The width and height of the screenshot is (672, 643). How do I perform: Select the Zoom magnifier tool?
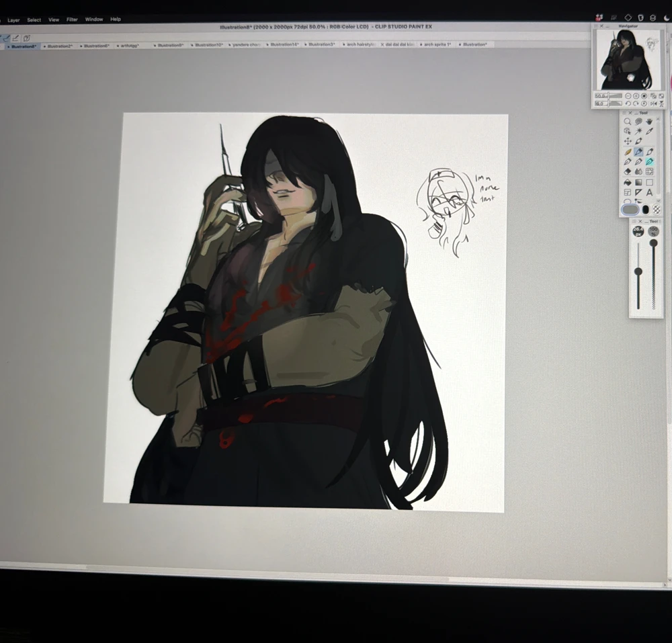tap(628, 122)
